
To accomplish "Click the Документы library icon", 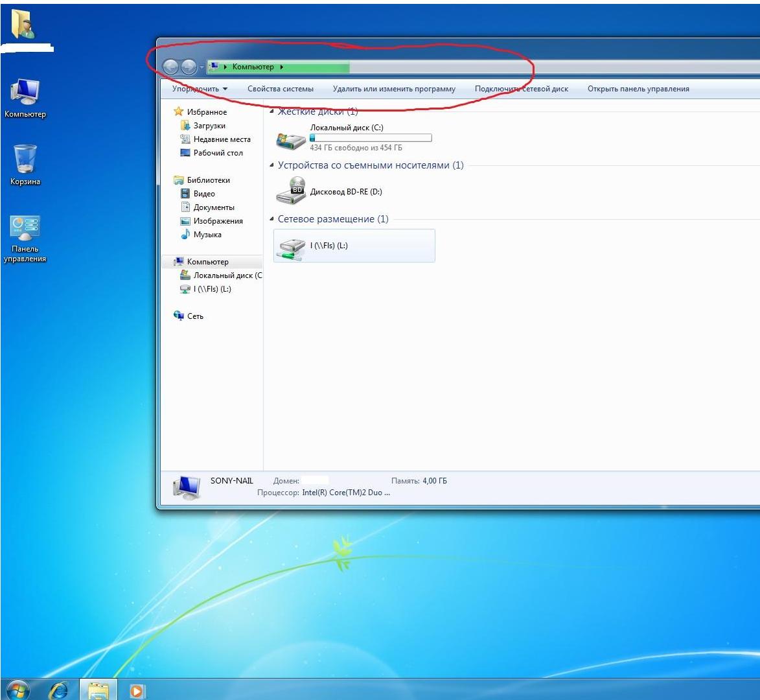I will [x=185, y=207].
